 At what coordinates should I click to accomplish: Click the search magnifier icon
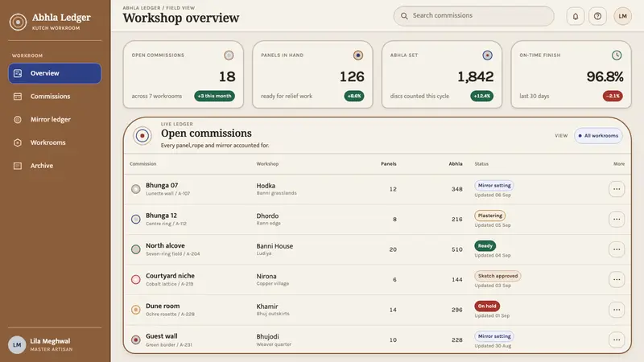point(404,16)
